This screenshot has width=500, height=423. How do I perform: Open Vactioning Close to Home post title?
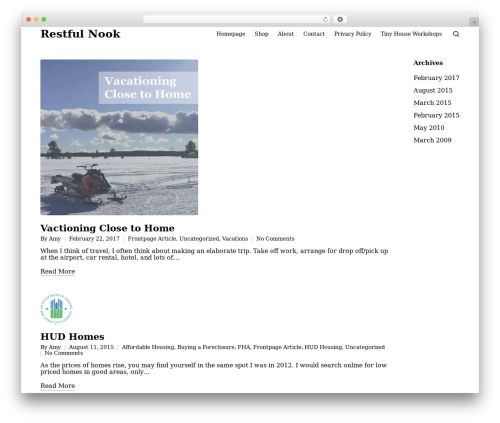coord(107,228)
